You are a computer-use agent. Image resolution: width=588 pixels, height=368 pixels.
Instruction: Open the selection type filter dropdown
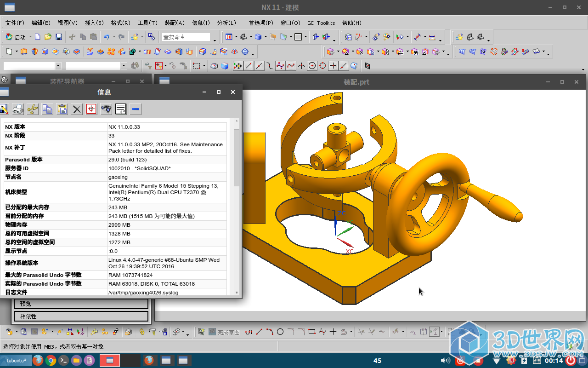point(57,66)
